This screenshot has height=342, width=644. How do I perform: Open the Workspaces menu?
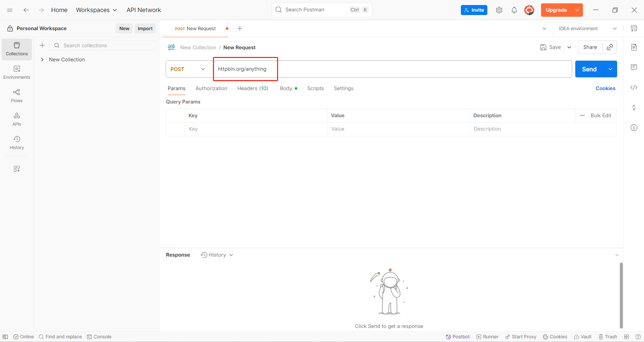pyautogui.click(x=96, y=10)
